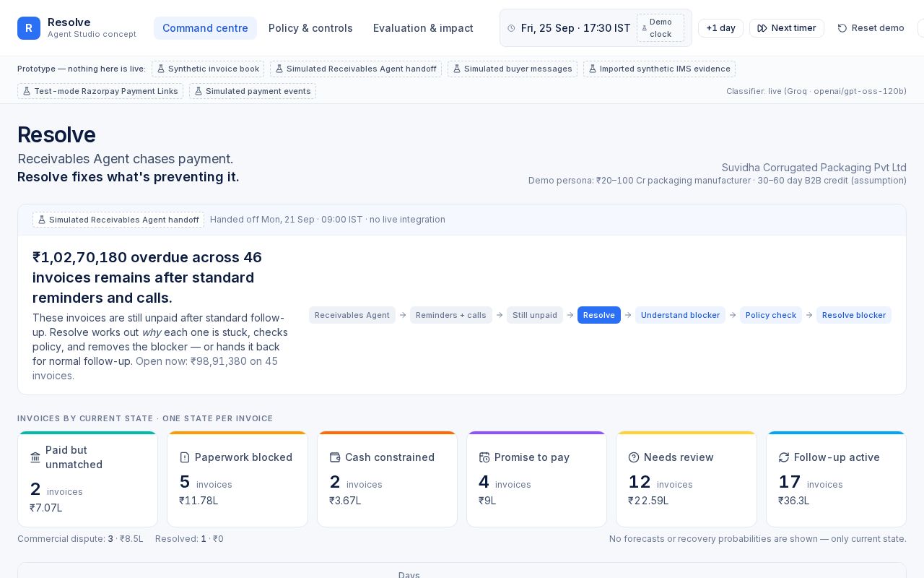Image resolution: width=924 pixels, height=578 pixels.
Task: Open the Policy & controls tab
Action: [310, 28]
